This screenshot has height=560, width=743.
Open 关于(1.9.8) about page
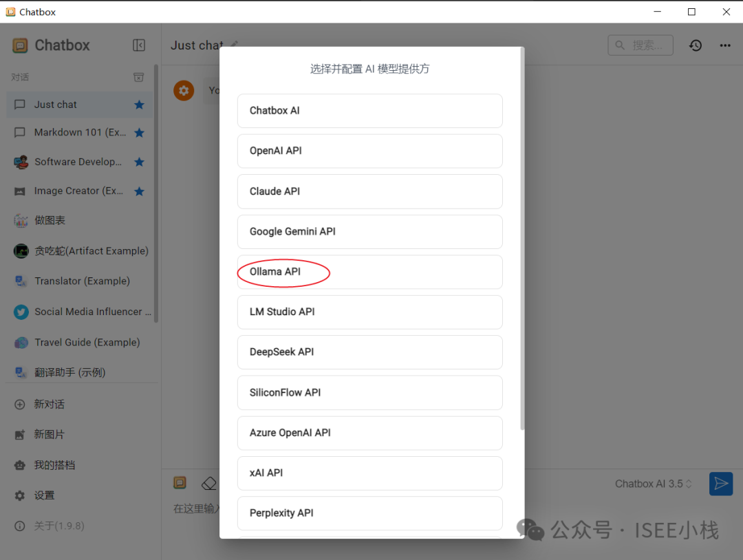tap(80, 526)
